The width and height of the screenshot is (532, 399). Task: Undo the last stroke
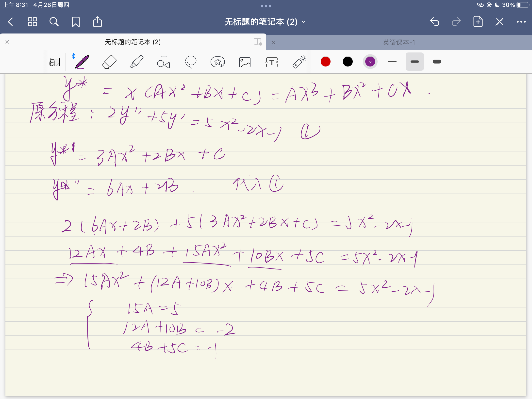435,22
